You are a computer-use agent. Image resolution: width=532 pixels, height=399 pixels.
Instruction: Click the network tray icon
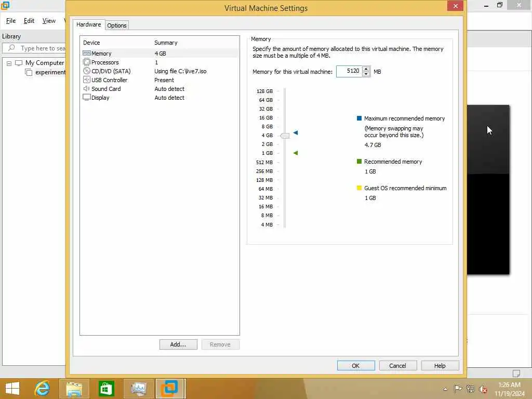point(470,389)
